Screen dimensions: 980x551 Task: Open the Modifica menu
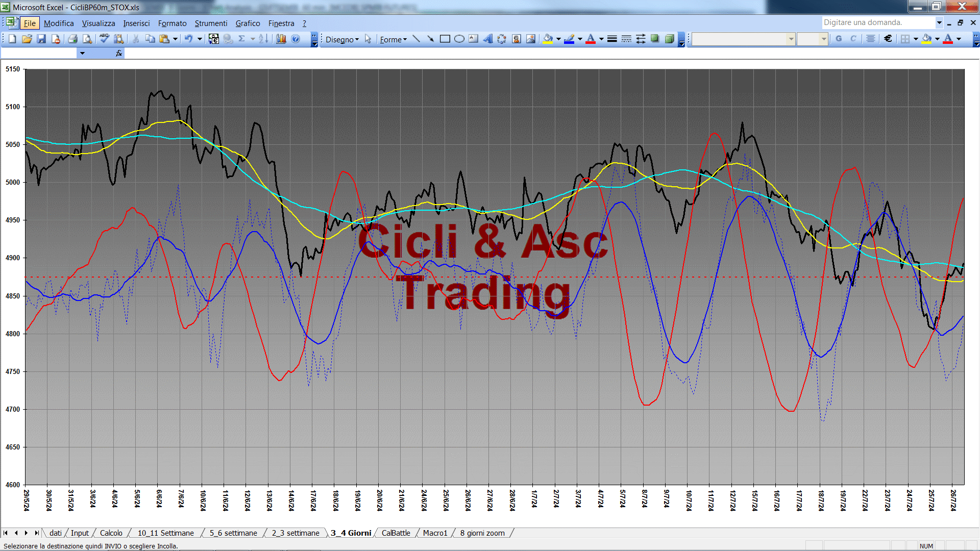[x=59, y=23]
